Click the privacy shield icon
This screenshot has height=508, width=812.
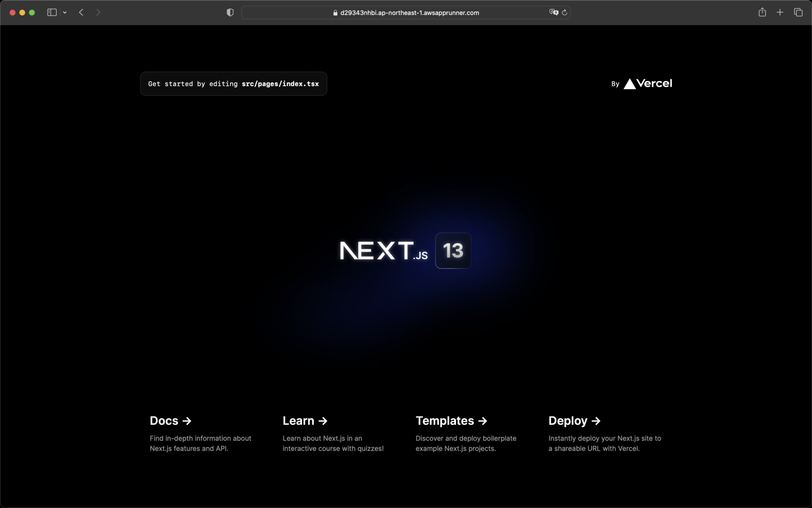click(229, 12)
